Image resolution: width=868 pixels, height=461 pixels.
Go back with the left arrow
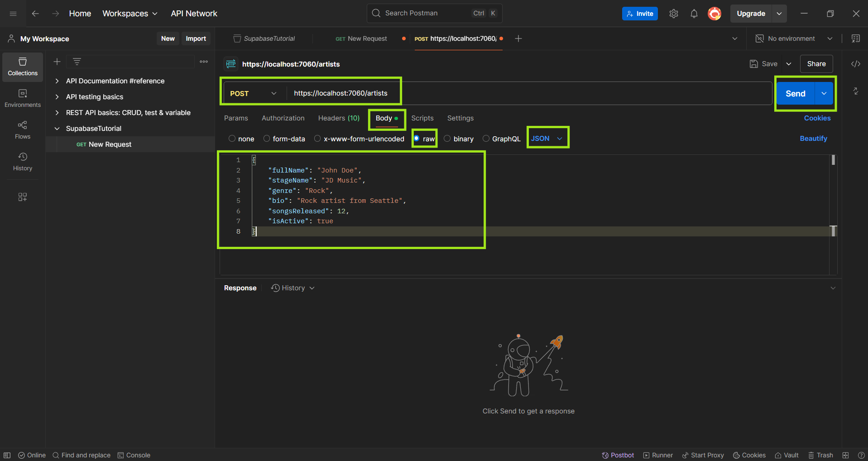point(35,14)
